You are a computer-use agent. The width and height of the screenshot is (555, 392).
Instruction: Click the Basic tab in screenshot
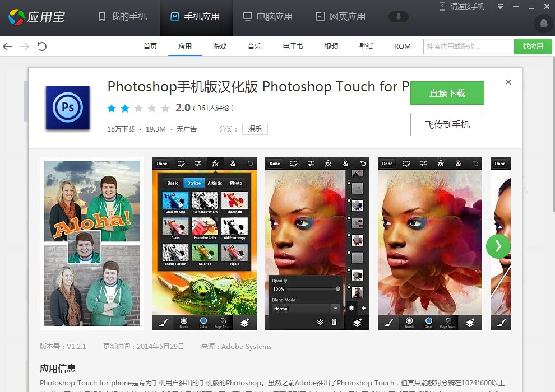[x=173, y=183]
